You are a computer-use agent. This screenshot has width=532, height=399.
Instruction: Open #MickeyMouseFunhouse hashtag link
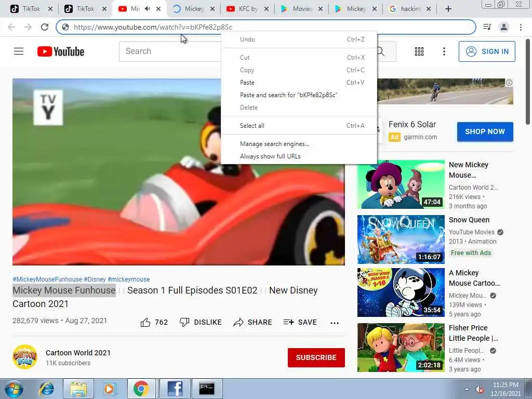click(x=47, y=279)
